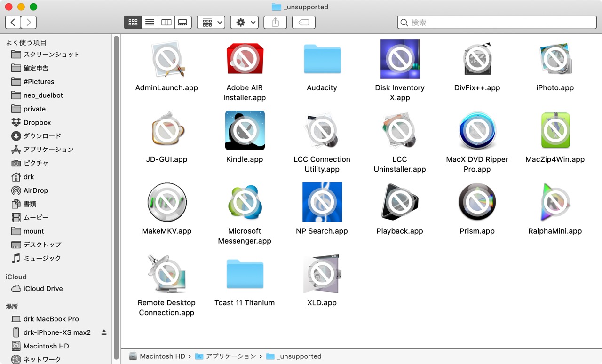The width and height of the screenshot is (602, 364).
Task: Select the MacZip4Win.app icon
Action: (x=555, y=131)
